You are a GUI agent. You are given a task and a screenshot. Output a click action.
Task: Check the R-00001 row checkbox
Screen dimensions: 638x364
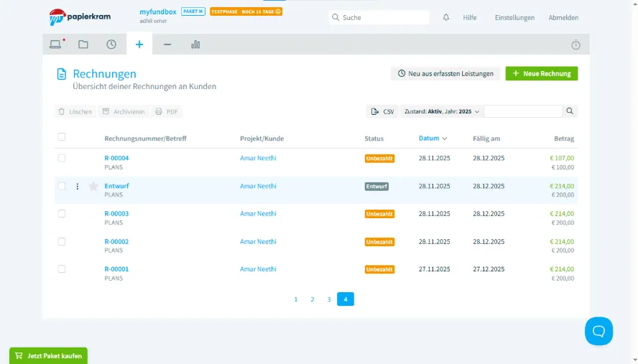click(62, 269)
